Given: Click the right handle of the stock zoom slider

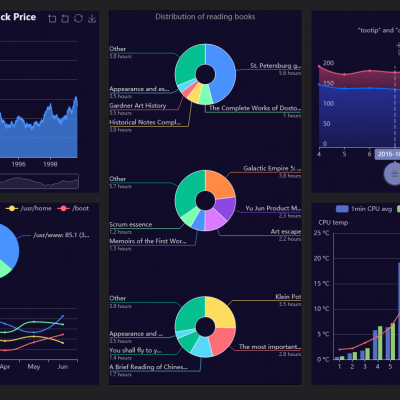Looking at the screenshot, I should point(78,181).
